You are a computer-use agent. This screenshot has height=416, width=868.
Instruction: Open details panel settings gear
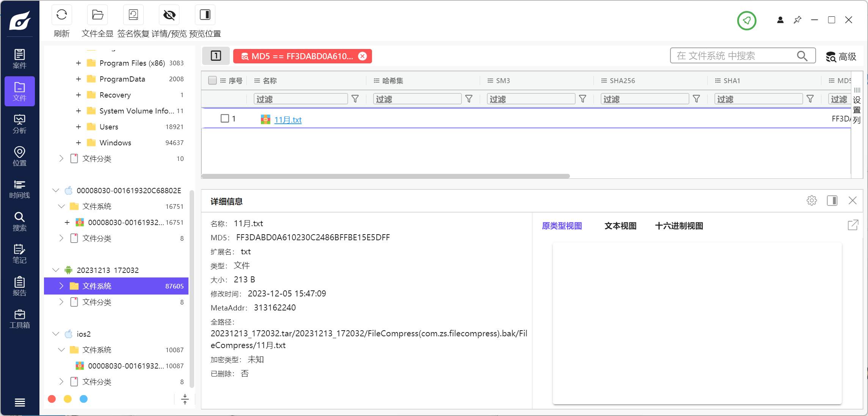pyautogui.click(x=811, y=200)
